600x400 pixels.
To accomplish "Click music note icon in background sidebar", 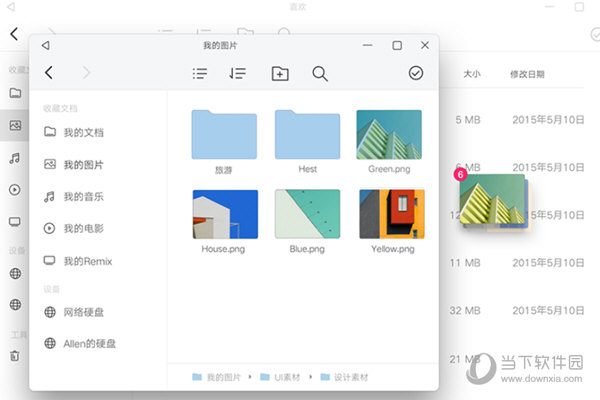I will pyautogui.click(x=15, y=158).
